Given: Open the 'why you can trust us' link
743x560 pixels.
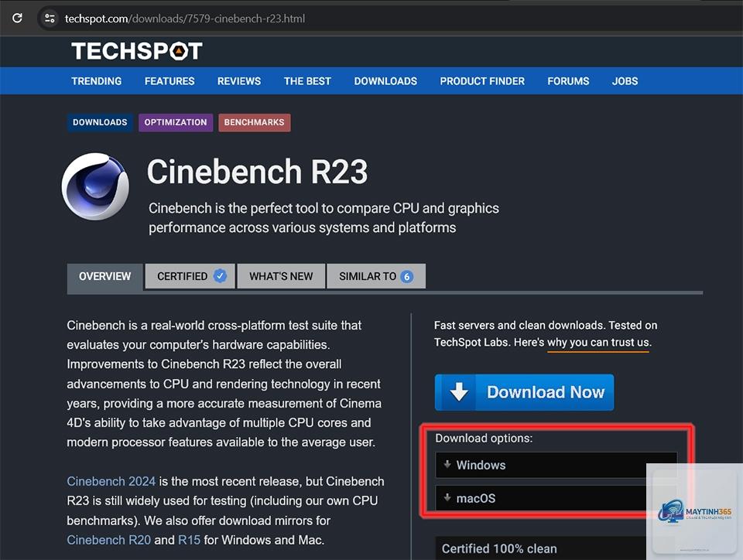Looking at the screenshot, I should [x=599, y=342].
